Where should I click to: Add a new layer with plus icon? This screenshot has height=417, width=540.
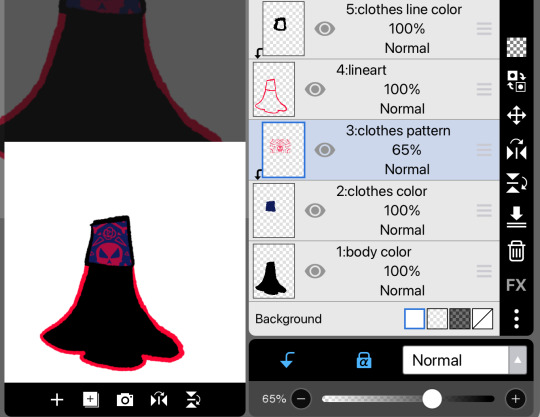(x=57, y=400)
